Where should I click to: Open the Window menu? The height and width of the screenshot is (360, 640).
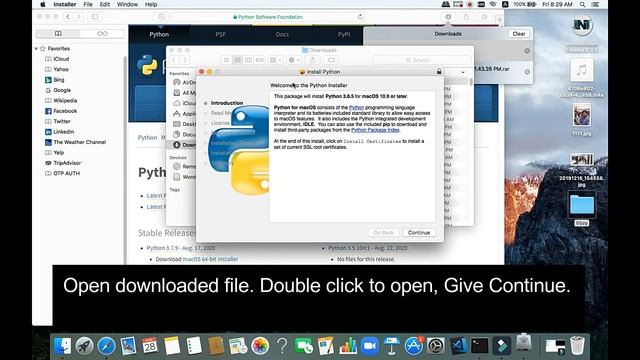point(127,4)
